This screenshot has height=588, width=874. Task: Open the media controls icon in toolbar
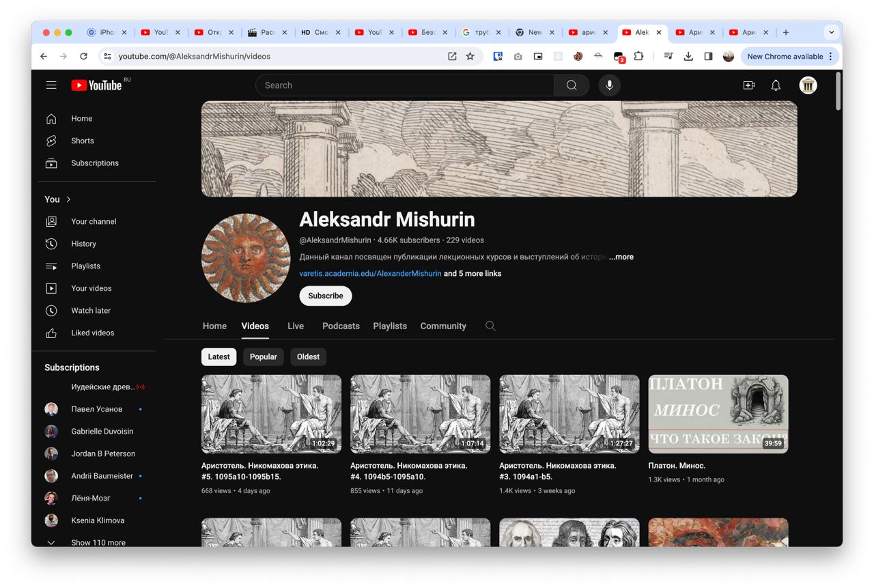pyautogui.click(x=668, y=57)
